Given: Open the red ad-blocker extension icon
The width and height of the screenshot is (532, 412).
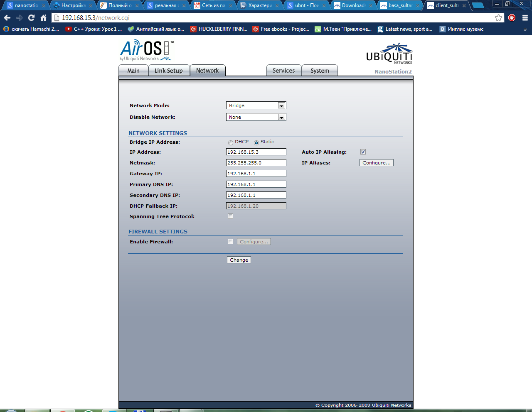Looking at the screenshot, I should click(x=512, y=18).
